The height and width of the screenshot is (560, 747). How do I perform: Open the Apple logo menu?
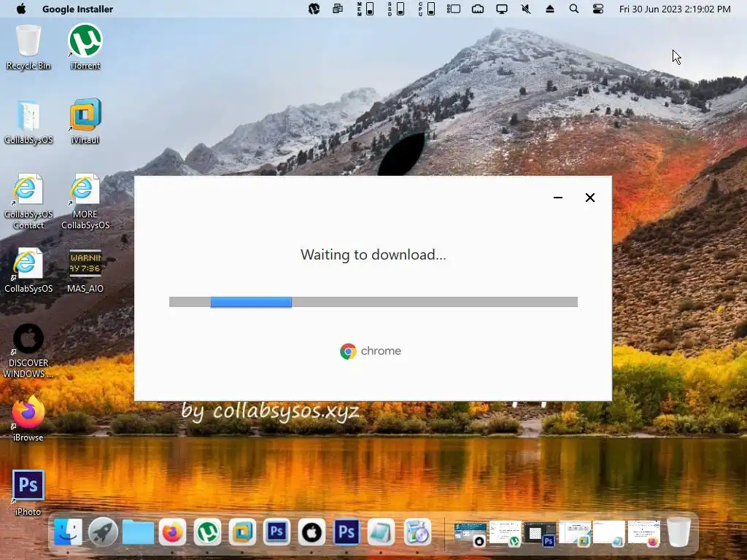[x=21, y=9]
